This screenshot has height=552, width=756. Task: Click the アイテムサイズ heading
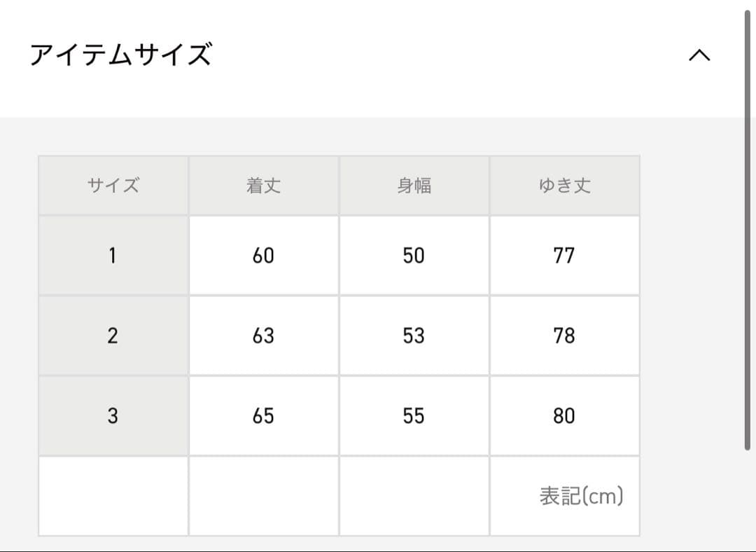pyautogui.click(x=120, y=55)
